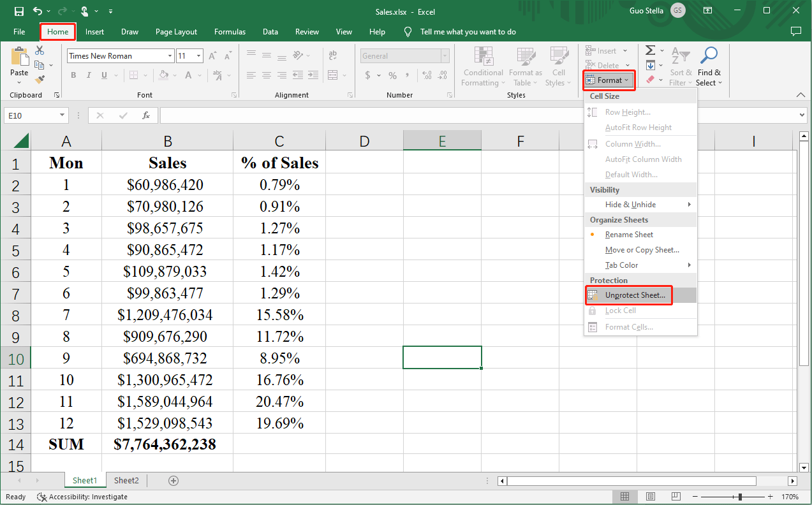812x505 pixels.
Task: Toggle Align Left alignment
Action: (x=251, y=75)
